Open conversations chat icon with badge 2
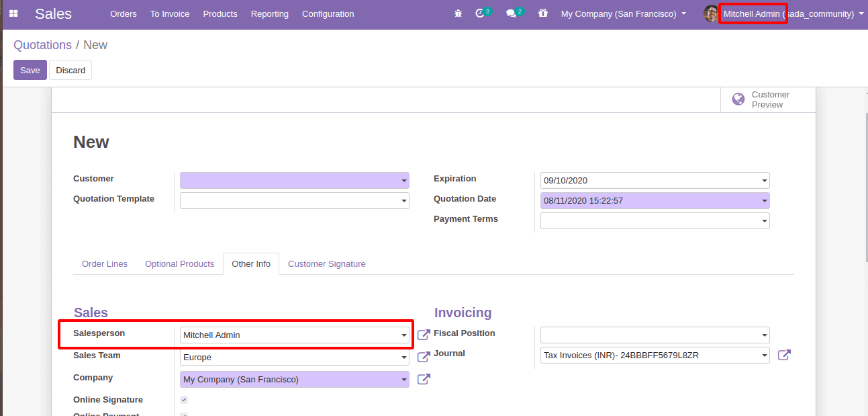Image resolution: width=868 pixels, height=416 pixels. 515,13
